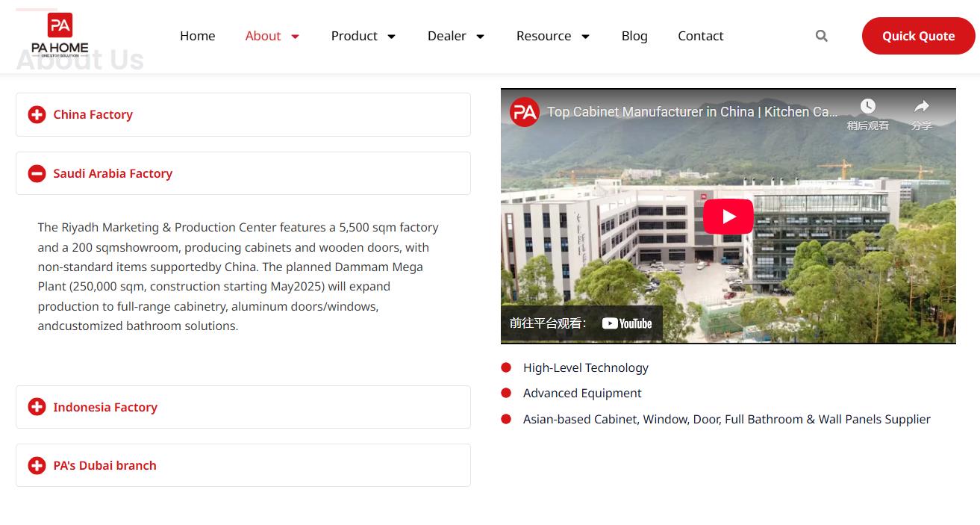Play the YouTube video
The width and height of the screenshot is (980, 525).
(x=728, y=217)
